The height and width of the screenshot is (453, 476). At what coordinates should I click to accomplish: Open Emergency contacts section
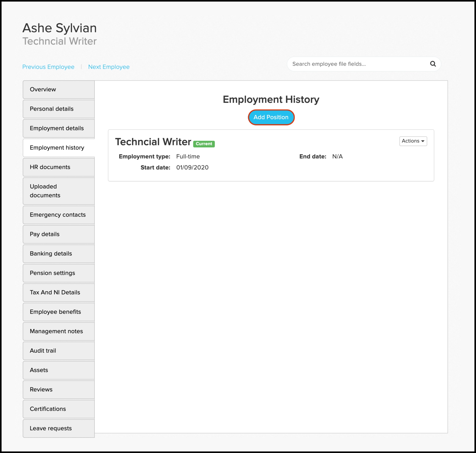[57, 214]
